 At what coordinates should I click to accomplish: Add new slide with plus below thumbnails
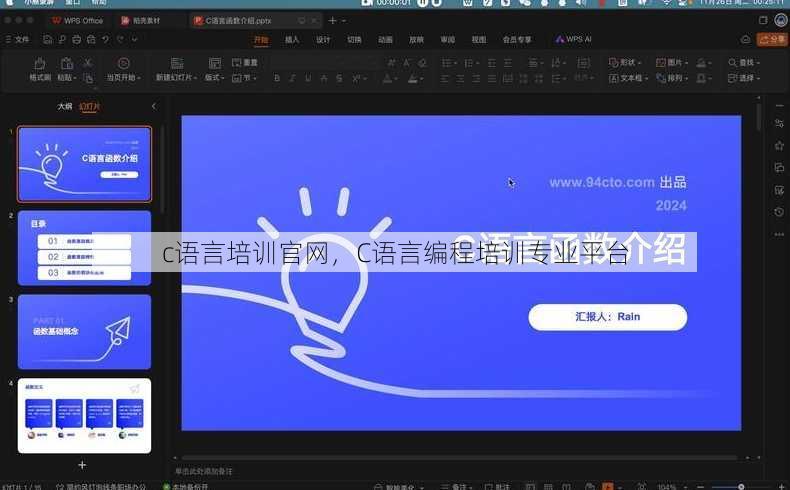82,465
